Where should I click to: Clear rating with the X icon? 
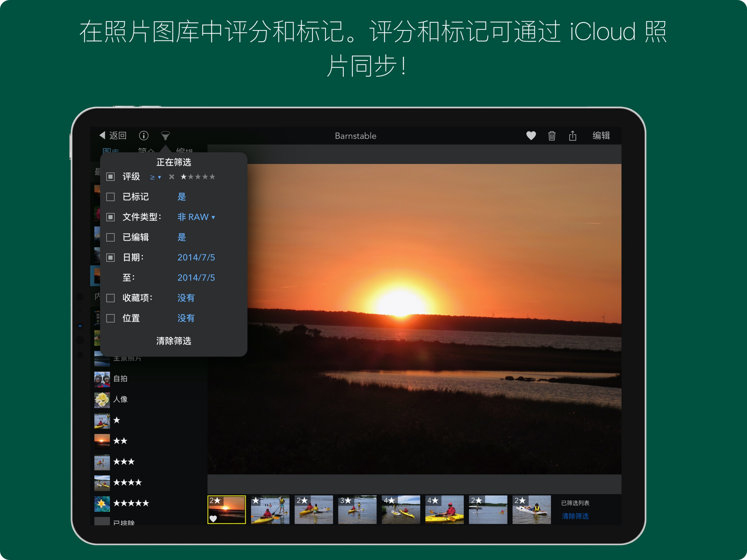pyautogui.click(x=172, y=177)
